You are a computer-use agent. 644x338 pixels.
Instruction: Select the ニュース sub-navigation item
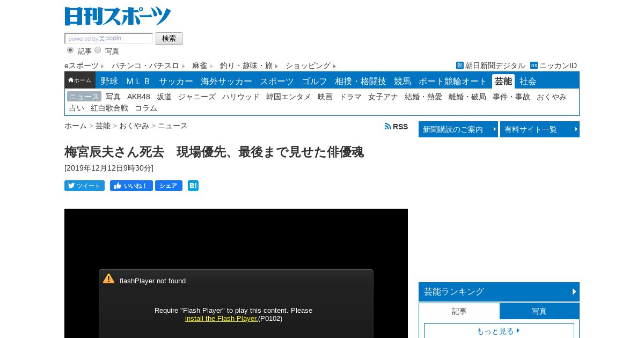pyautogui.click(x=84, y=97)
